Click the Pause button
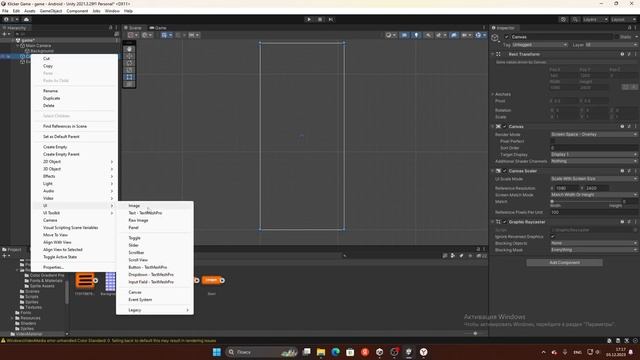Image resolution: width=640 pixels, height=360 pixels. pyautogui.click(x=320, y=20)
